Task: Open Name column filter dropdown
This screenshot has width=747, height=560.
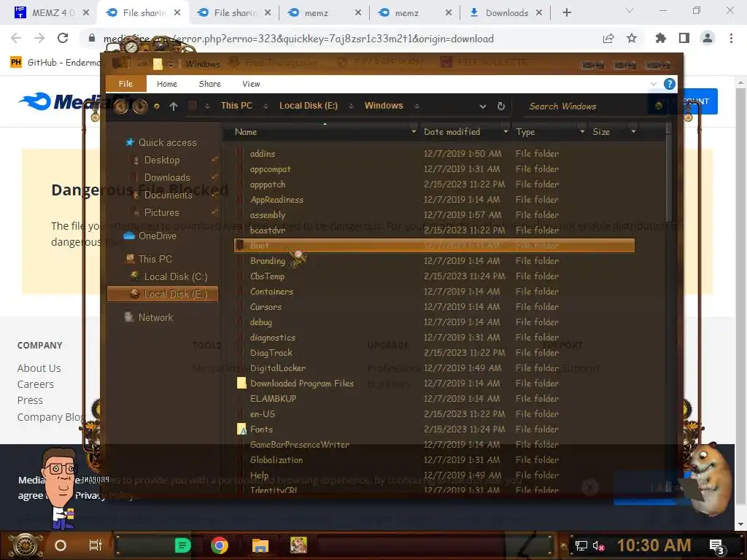Action: tap(414, 131)
